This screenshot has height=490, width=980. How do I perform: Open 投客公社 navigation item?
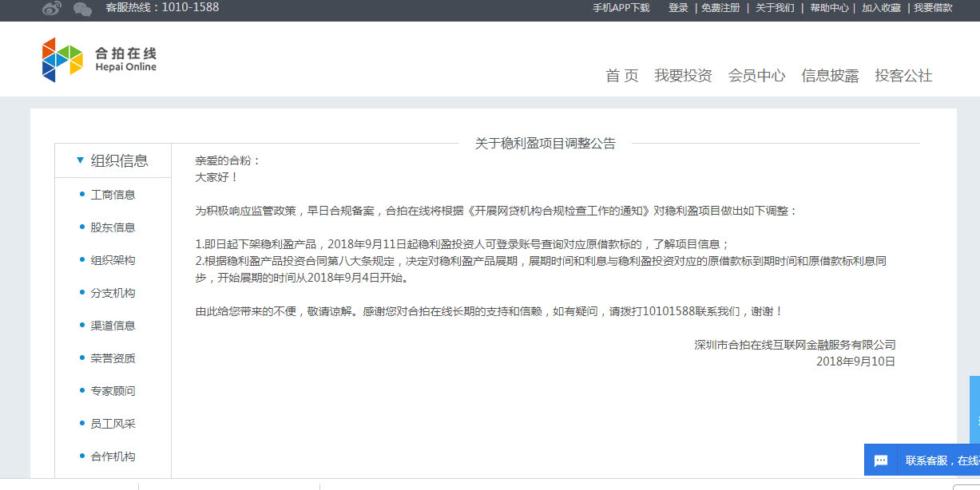[x=903, y=76]
